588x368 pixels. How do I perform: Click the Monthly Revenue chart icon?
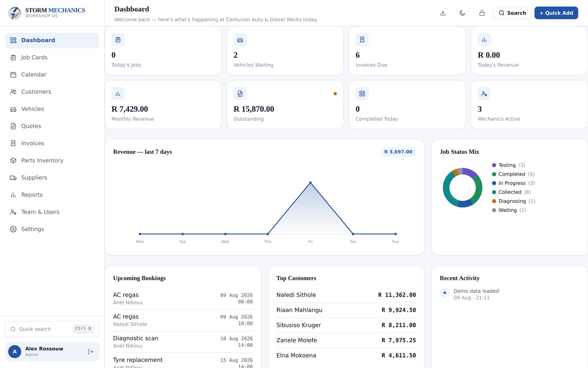tap(118, 94)
